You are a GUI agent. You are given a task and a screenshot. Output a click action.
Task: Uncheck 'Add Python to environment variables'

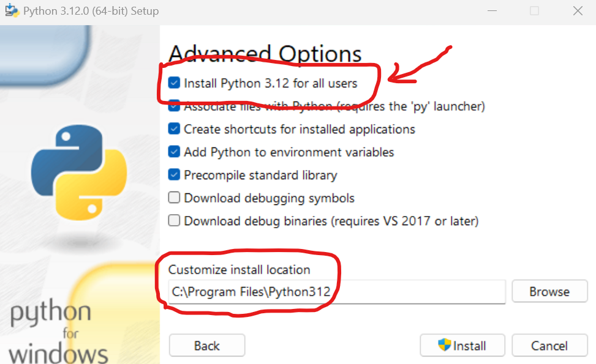pos(173,152)
